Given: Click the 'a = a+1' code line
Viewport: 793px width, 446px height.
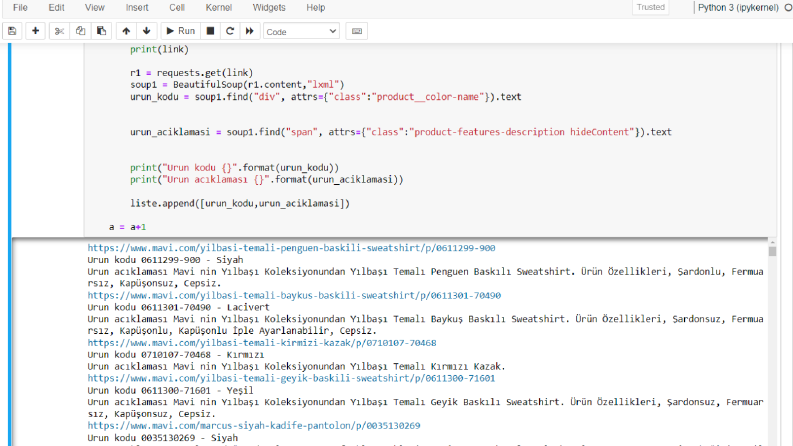Looking at the screenshot, I should tap(127, 227).
